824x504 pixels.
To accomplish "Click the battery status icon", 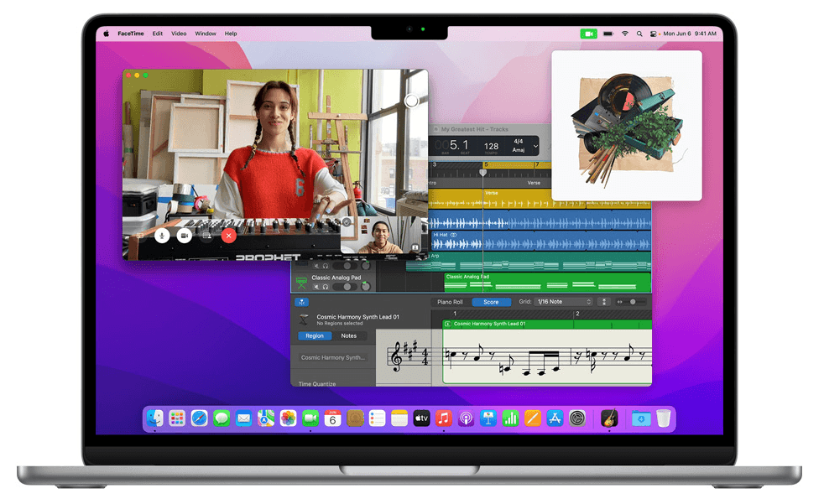I will point(608,34).
